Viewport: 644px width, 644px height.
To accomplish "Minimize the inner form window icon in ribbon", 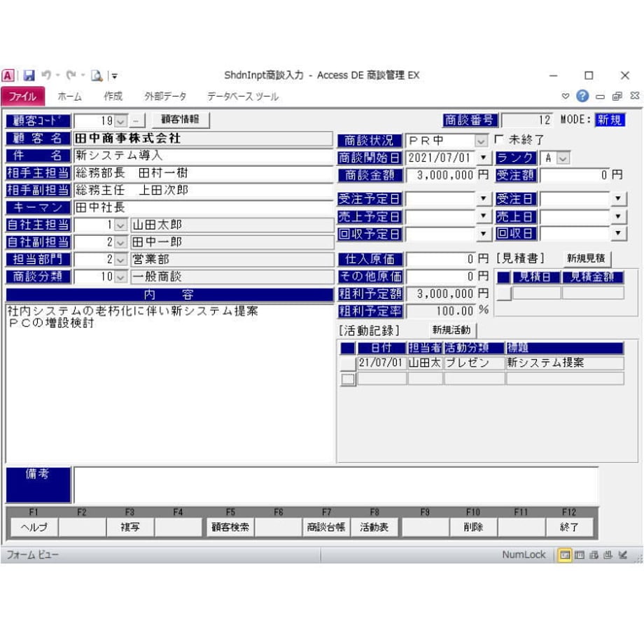I will click(600, 97).
